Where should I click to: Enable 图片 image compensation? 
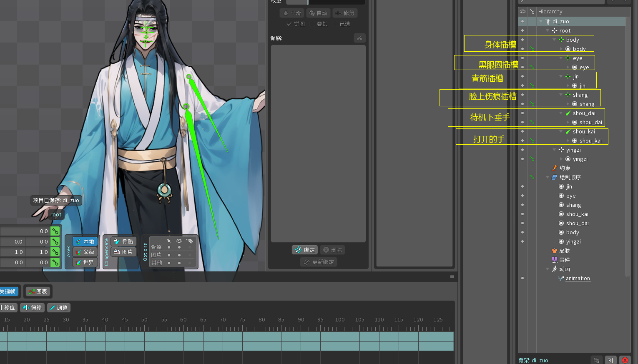tap(124, 252)
